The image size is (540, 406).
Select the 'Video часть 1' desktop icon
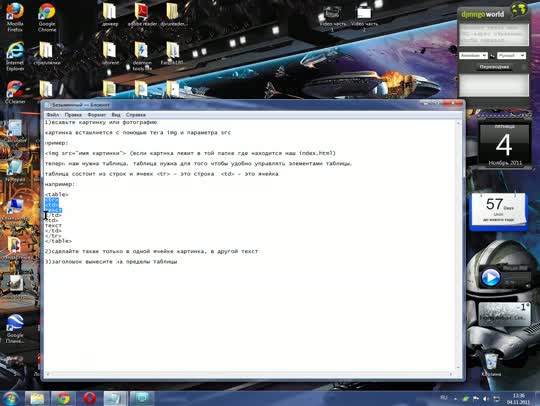332,18
